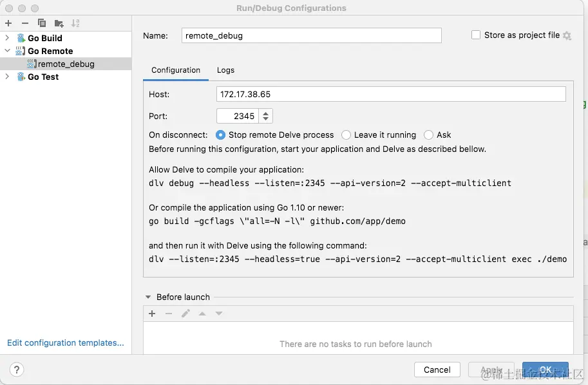Image resolution: width=588 pixels, height=385 pixels.
Task: Copy the selected configuration
Action: [42, 23]
